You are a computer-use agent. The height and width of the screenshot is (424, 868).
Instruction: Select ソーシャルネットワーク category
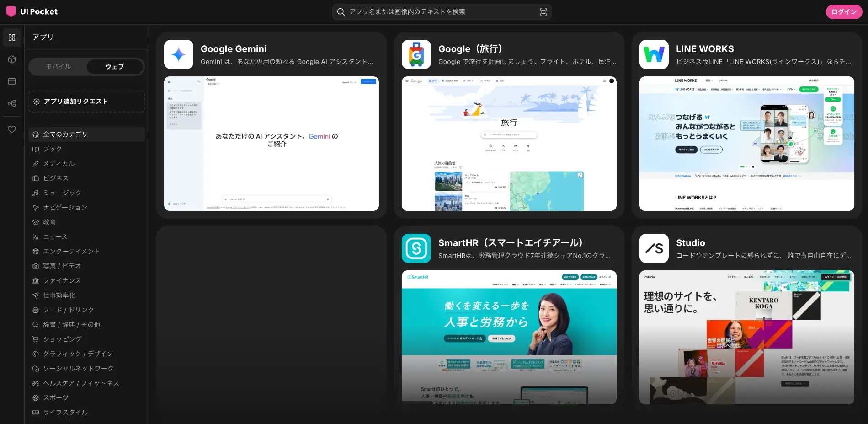[86, 369]
